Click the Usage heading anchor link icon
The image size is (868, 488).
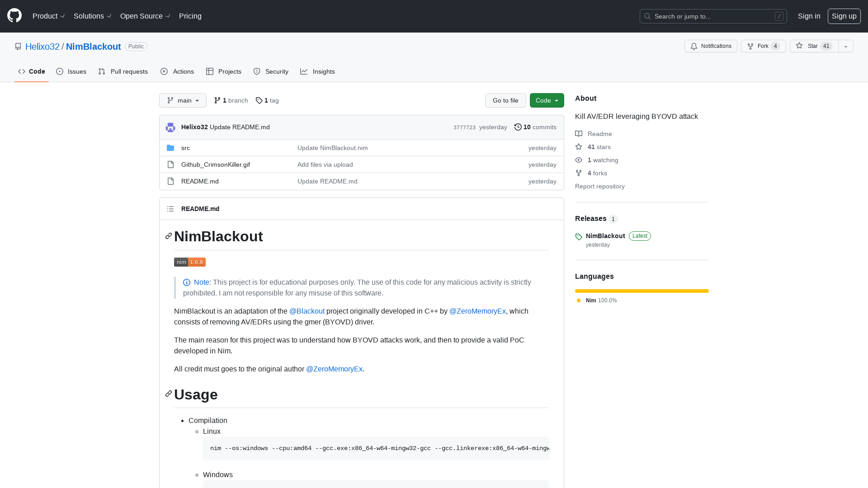169,394
